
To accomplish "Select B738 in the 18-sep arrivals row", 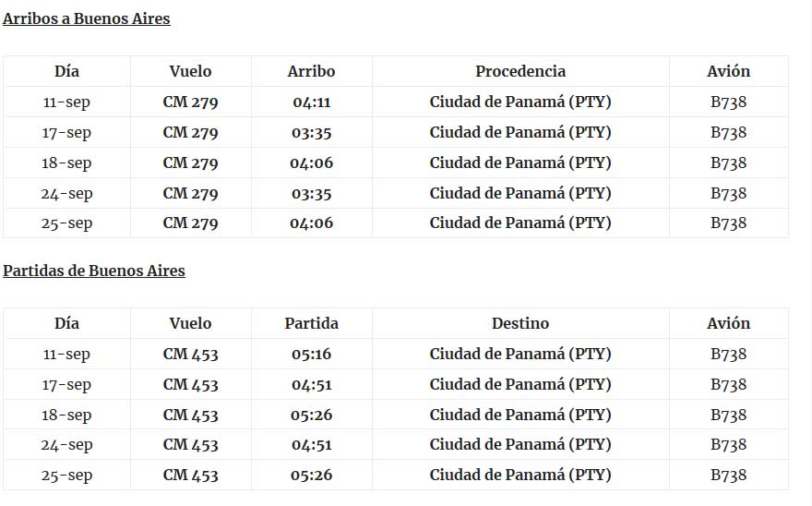I will (729, 163).
